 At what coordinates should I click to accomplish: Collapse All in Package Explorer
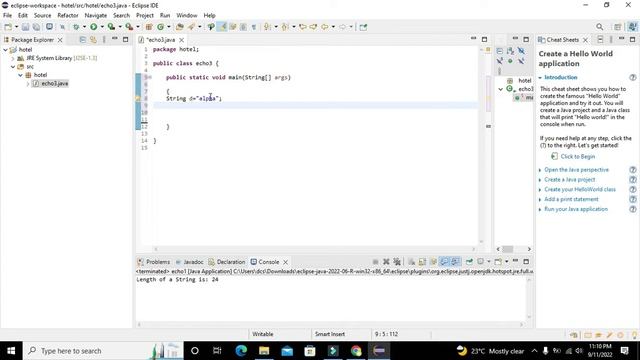coord(82,40)
